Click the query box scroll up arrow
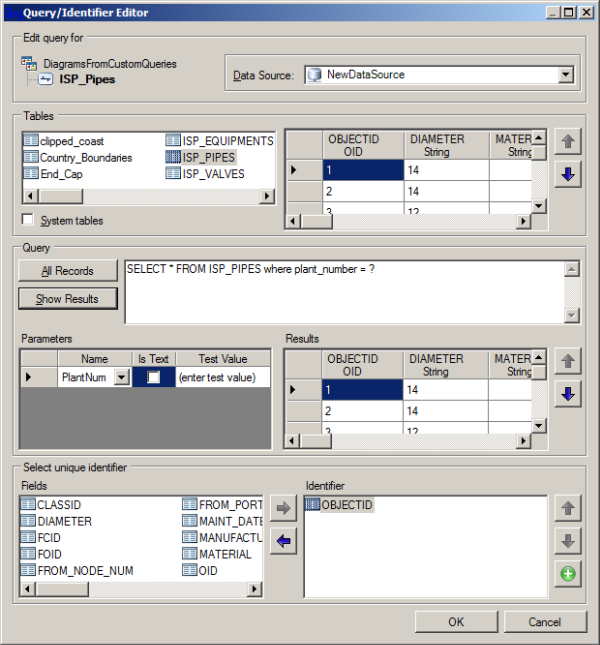 (572, 269)
